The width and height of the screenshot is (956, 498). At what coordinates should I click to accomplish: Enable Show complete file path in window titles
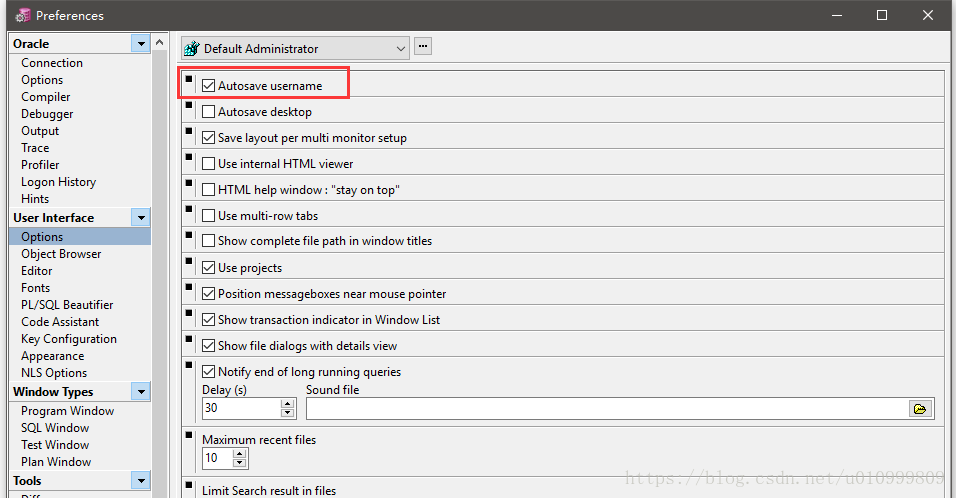tap(209, 241)
